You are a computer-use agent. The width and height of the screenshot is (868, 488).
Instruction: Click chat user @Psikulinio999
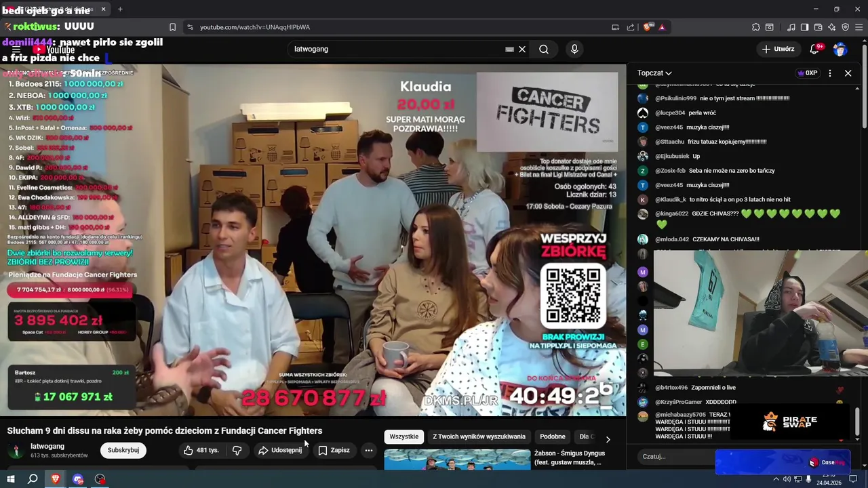[675, 98]
